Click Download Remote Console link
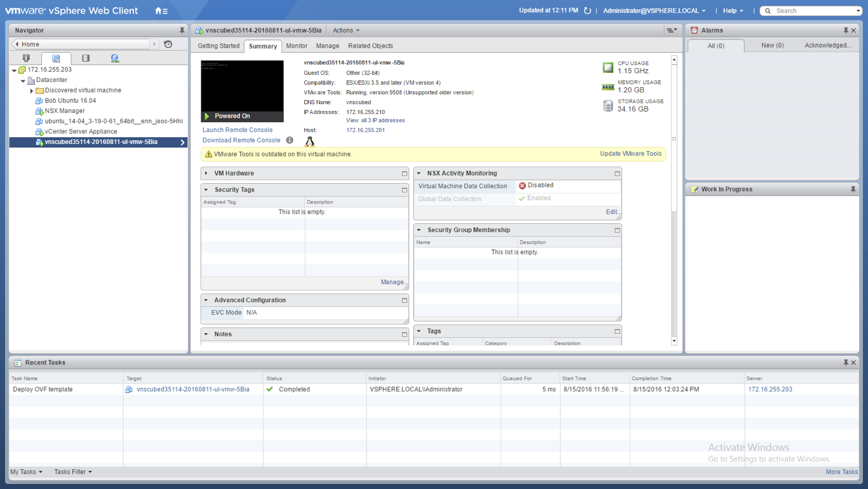This screenshot has width=868, height=489. pos(241,140)
